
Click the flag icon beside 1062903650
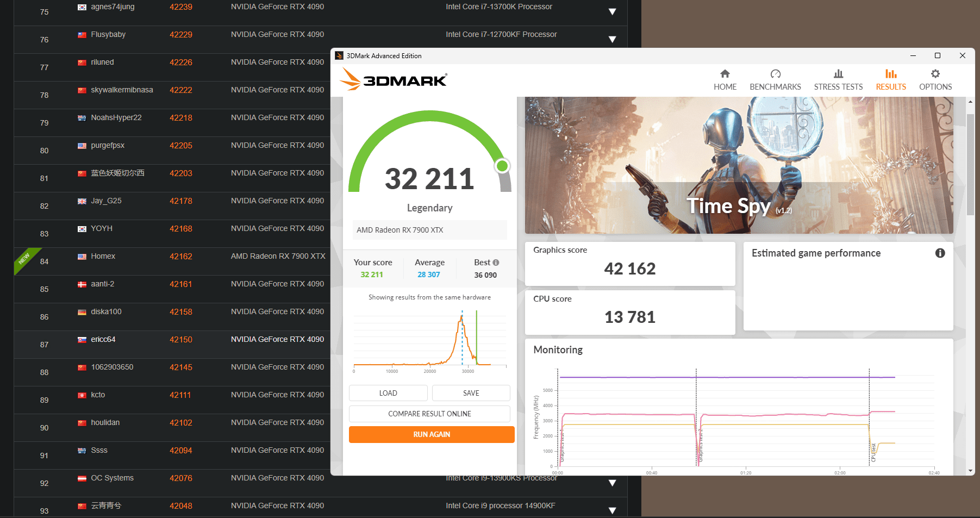pos(82,367)
